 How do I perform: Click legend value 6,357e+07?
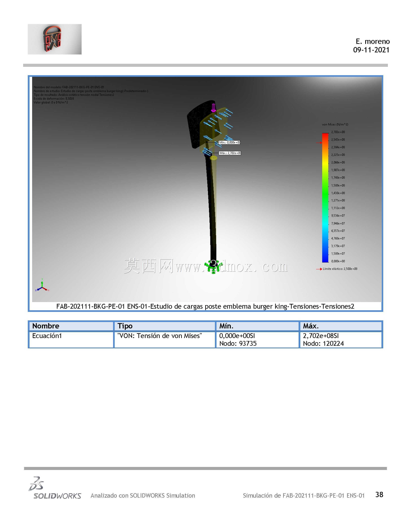338,231
